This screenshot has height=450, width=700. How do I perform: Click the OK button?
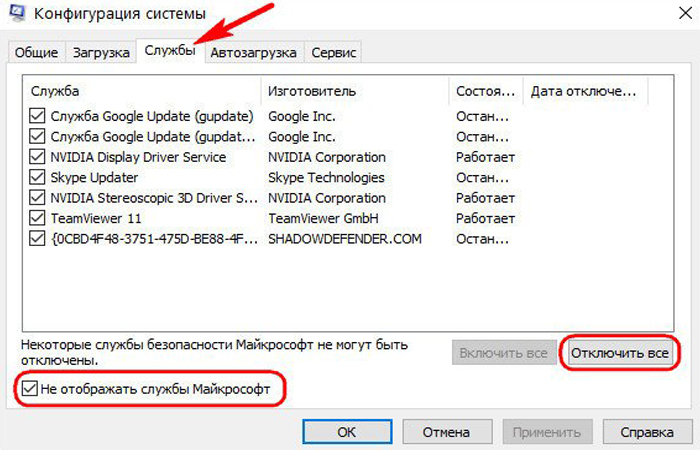[346, 433]
